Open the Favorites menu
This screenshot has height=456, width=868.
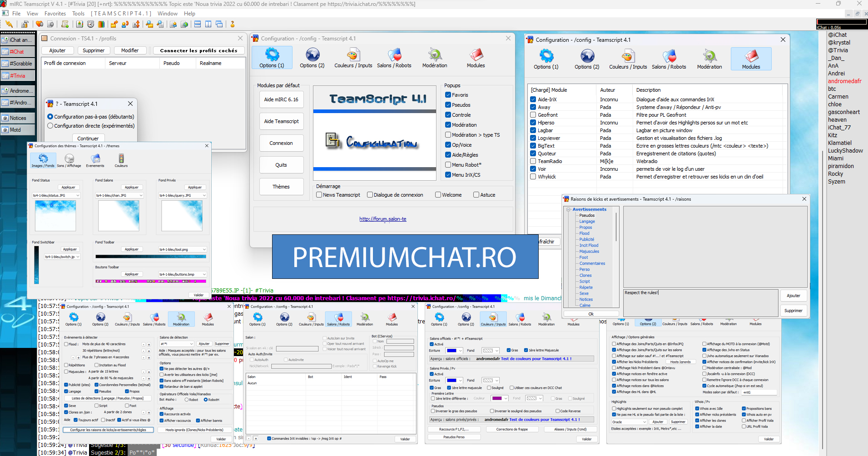point(55,14)
